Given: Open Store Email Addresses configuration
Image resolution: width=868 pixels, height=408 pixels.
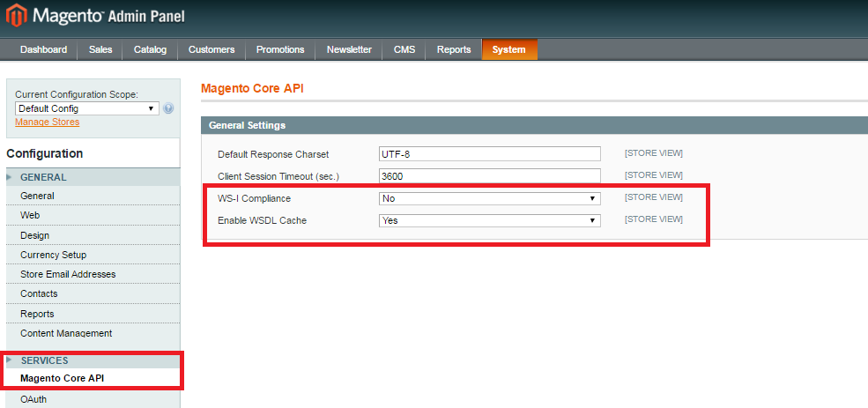Looking at the screenshot, I should 68,274.
